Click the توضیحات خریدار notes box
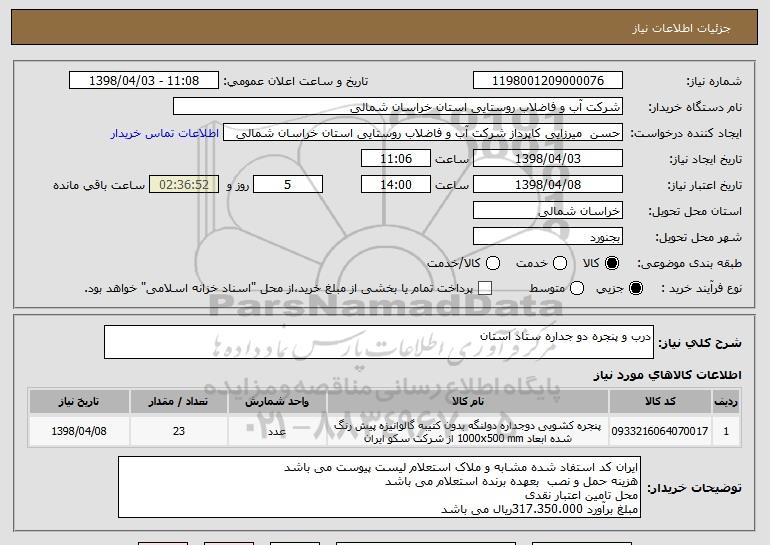Viewport: 770px width, 545px height. point(380,487)
